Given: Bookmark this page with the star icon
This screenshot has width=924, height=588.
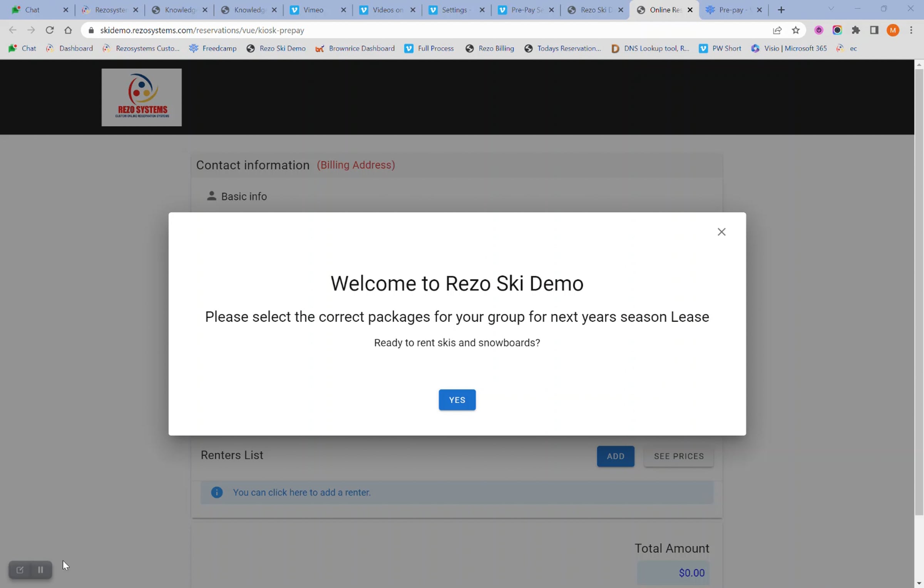Looking at the screenshot, I should point(796,30).
